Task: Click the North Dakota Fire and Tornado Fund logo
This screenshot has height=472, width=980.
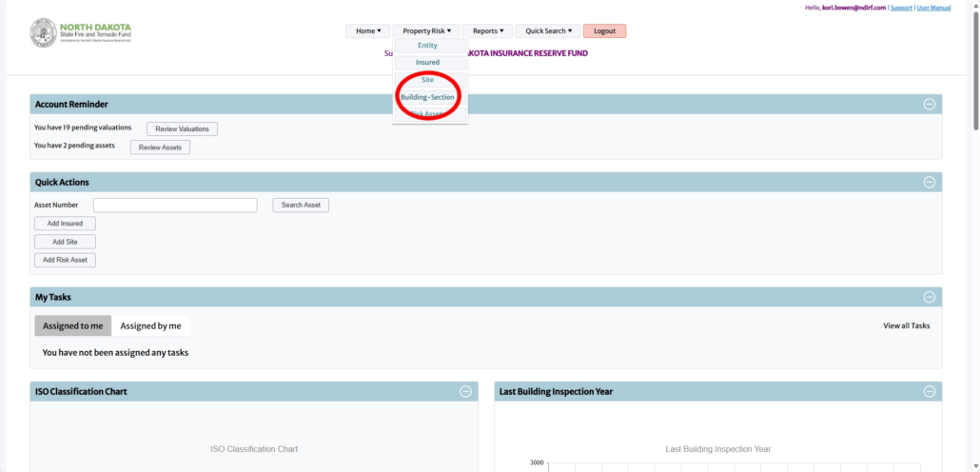Action: (x=81, y=33)
